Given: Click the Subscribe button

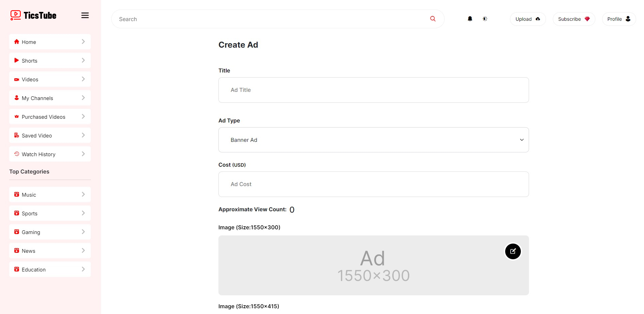Looking at the screenshot, I should [574, 19].
